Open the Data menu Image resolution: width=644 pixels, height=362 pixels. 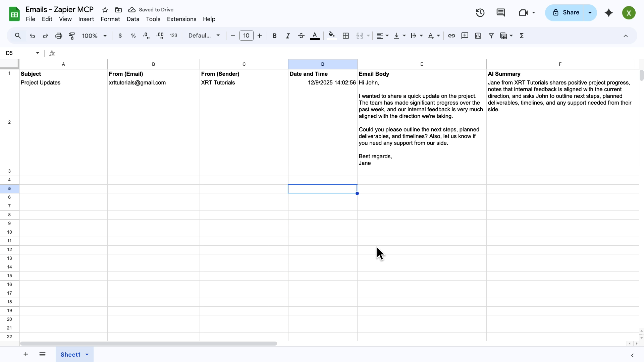[x=133, y=19]
